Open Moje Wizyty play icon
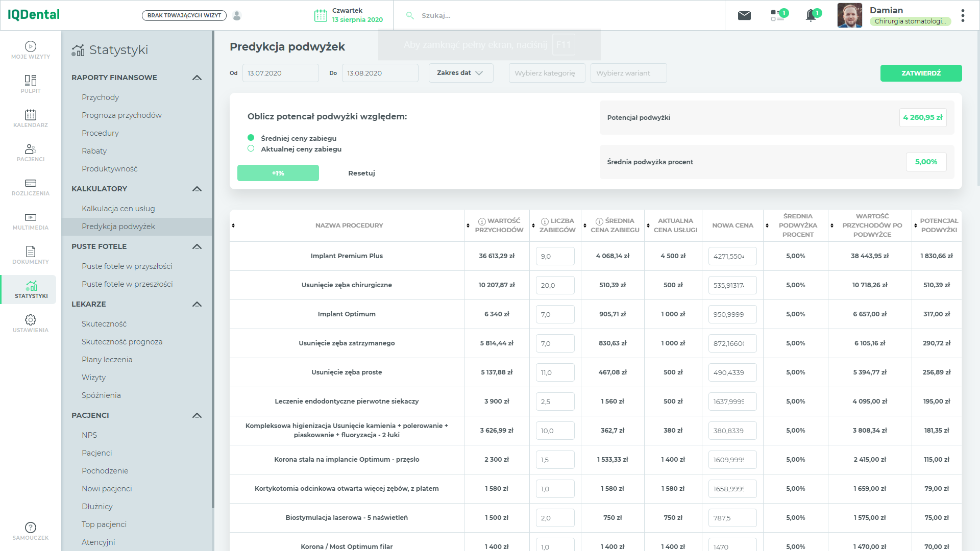This screenshot has width=980, height=551. [x=31, y=46]
